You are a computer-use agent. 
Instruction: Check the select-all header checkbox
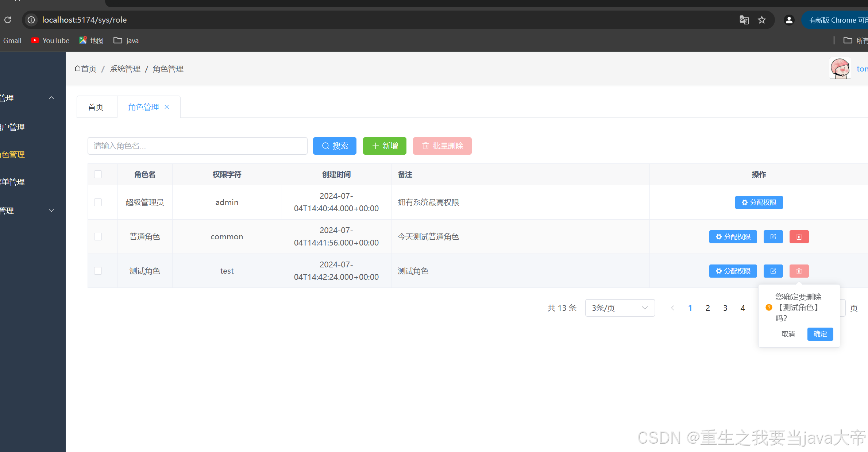98,174
